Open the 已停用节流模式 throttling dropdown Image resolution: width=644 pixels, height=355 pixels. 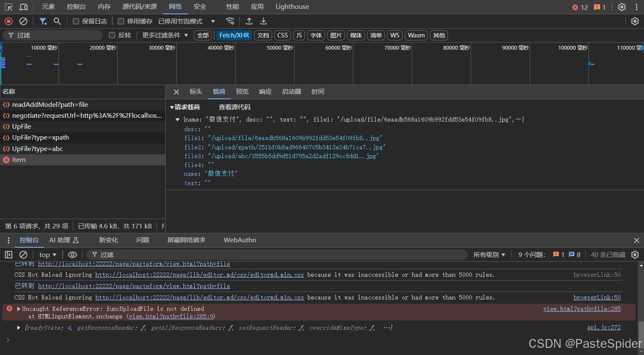point(186,21)
